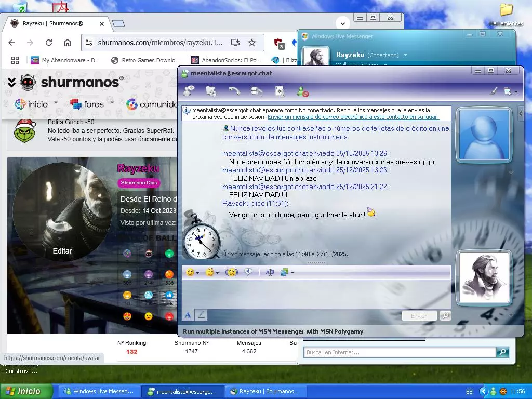Switch to Windows Live Messenger taskbar item
Image resolution: width=532 pixels, height=399 pixels.
99,391
